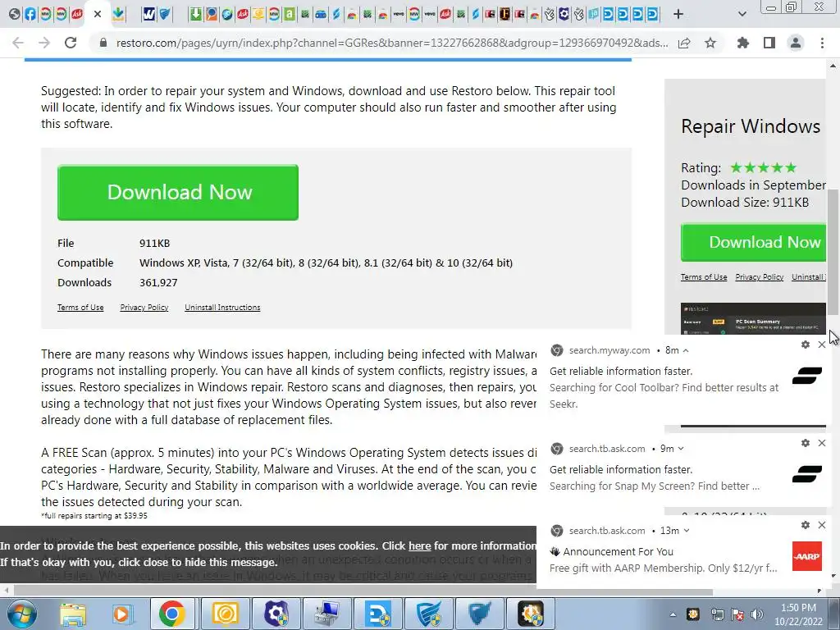Click the five-star rating in sidebar
This screenshot has height=630, width=840.
tap(764, 167)
